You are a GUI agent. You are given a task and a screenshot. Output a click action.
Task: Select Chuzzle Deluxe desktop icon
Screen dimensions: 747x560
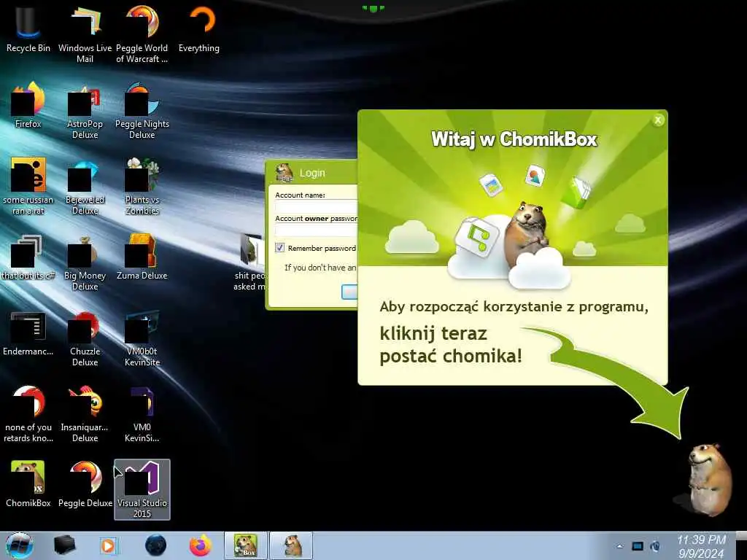85,338
